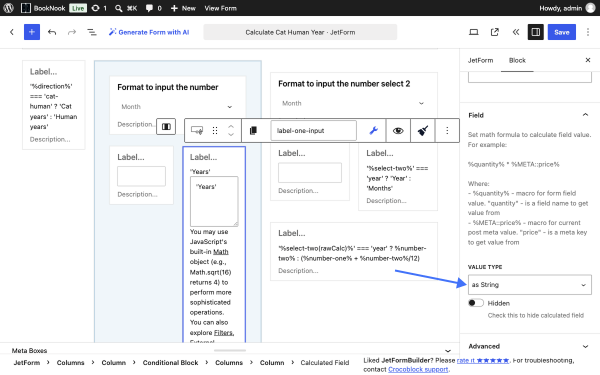Click View Form in admin bar
600x375 pixels.
click(220, 8)
